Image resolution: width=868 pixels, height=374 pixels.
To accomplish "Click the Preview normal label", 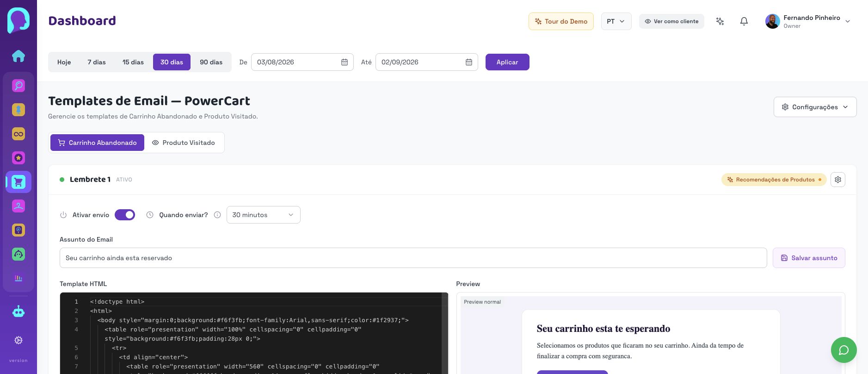I will tap(482, 302).
